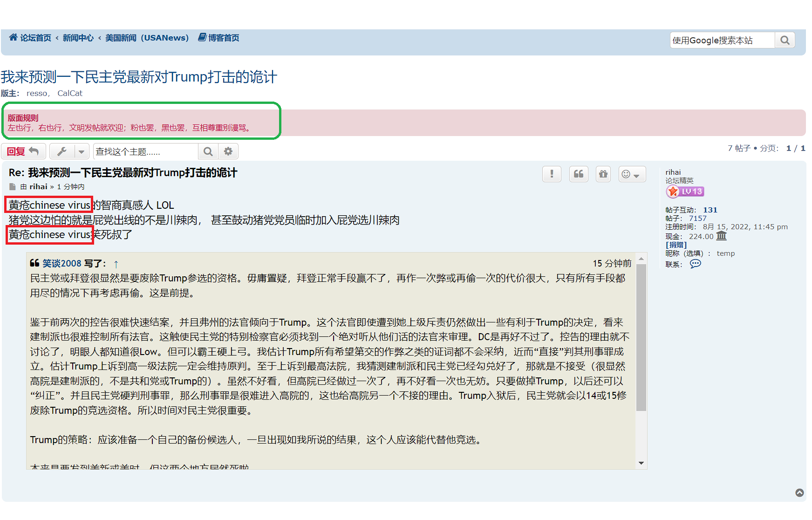Click the magnifier button beside Google search
812x520 pixels.
click(785, 40)
